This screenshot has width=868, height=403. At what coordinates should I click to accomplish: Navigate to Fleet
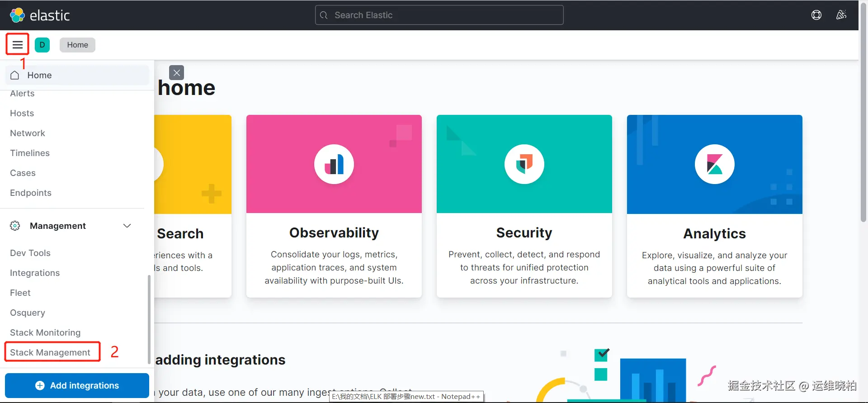[20, 293]
